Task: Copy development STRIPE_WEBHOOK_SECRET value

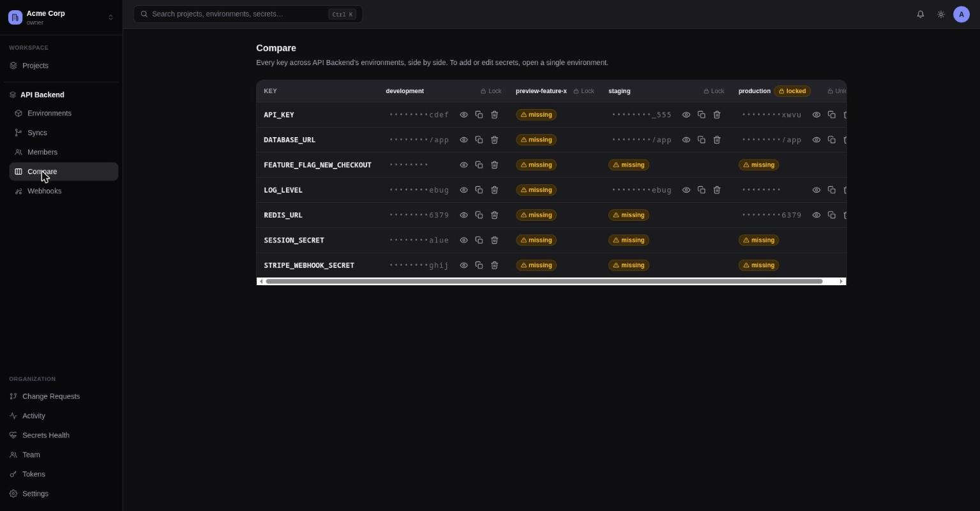Action: (479, 265)
